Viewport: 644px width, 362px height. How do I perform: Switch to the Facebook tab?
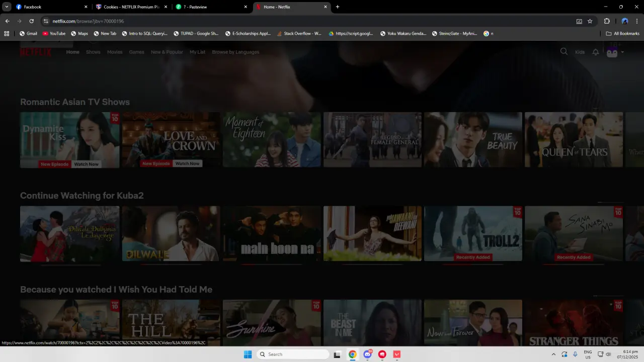pyautogui.click(x=51, y=7)
